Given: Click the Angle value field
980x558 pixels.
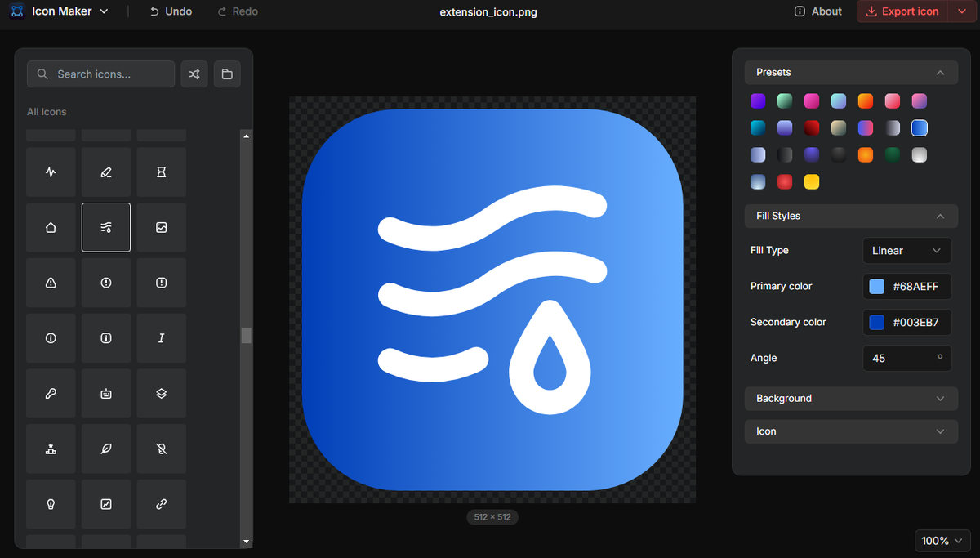Looking at the screenshot, I should pyautogui.click(x=906, y=359).
